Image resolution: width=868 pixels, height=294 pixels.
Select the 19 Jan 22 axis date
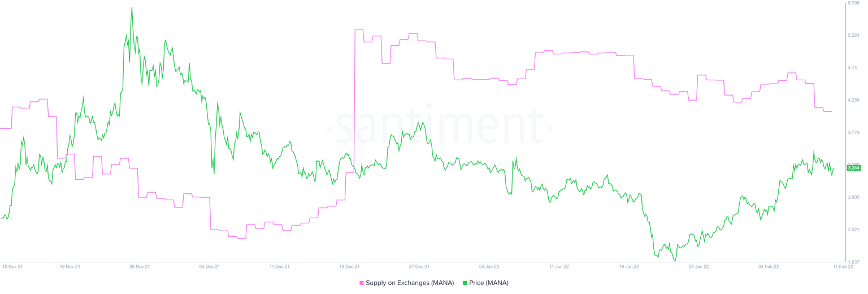pyautogui.click(x=629, y=266)
